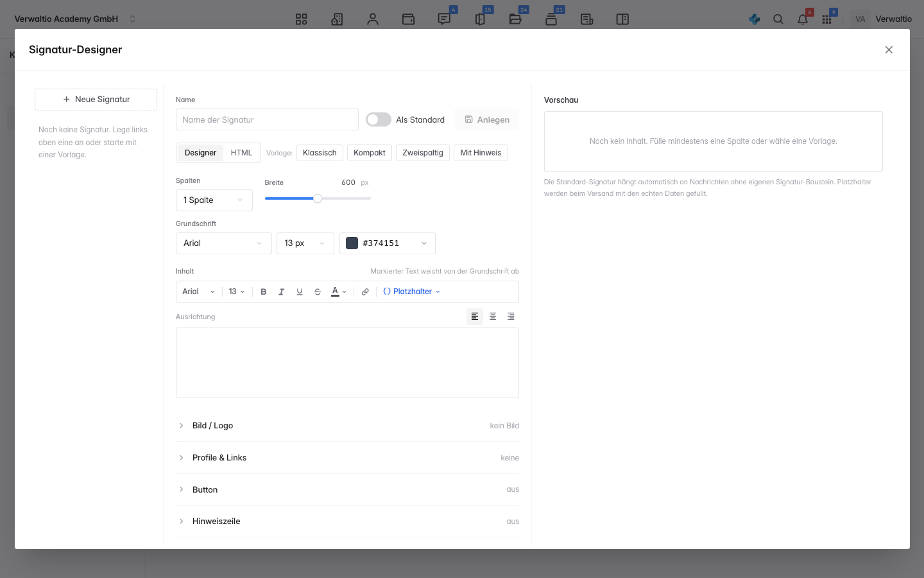Toggle the Als Standard switch
924x578 pixels.
pos(379,119)
